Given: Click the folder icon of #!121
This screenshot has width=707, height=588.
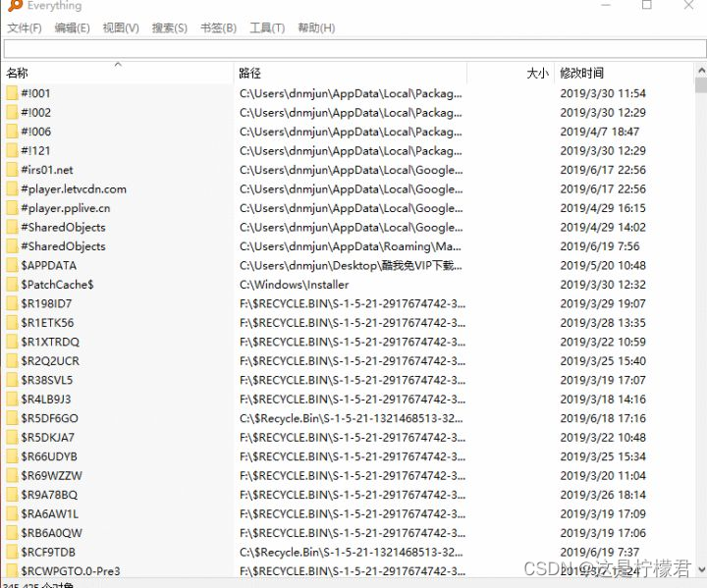Looking at the screenshot, I should coord(12,150).
